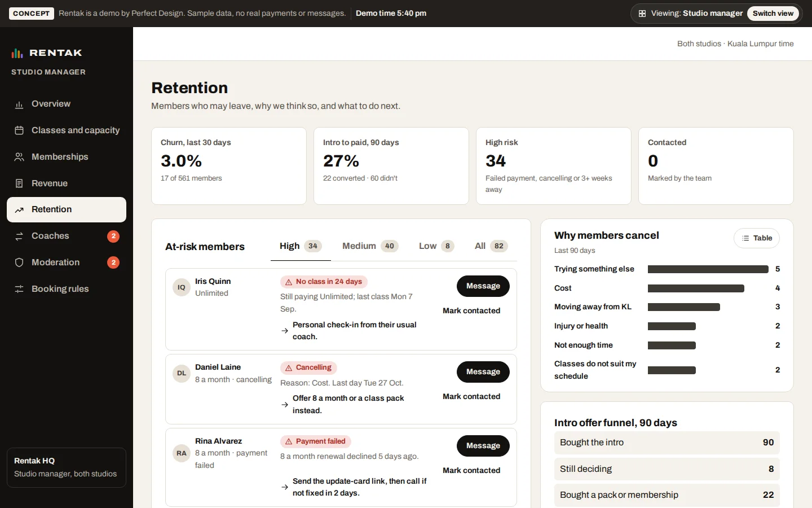This screenshot has height=508, width=812.
Task: Open the Moderation page
Action: pos(67,262)
